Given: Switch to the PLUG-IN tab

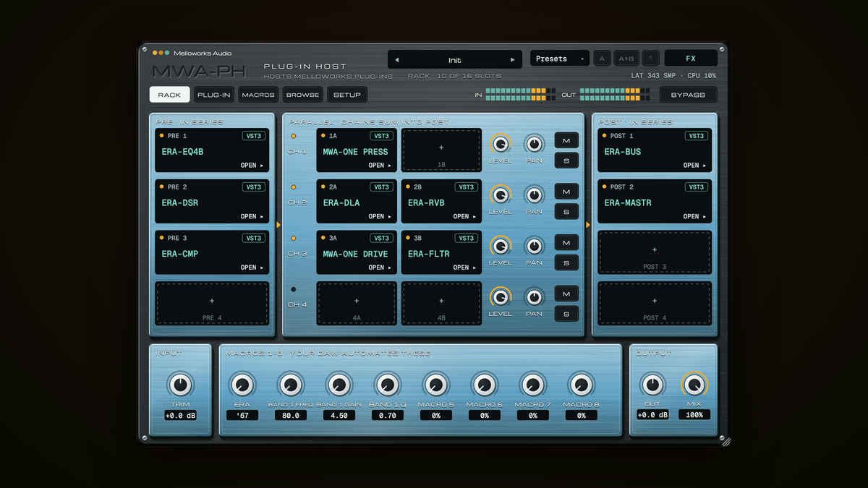Looking at the screenshot, I should (214, 95).
